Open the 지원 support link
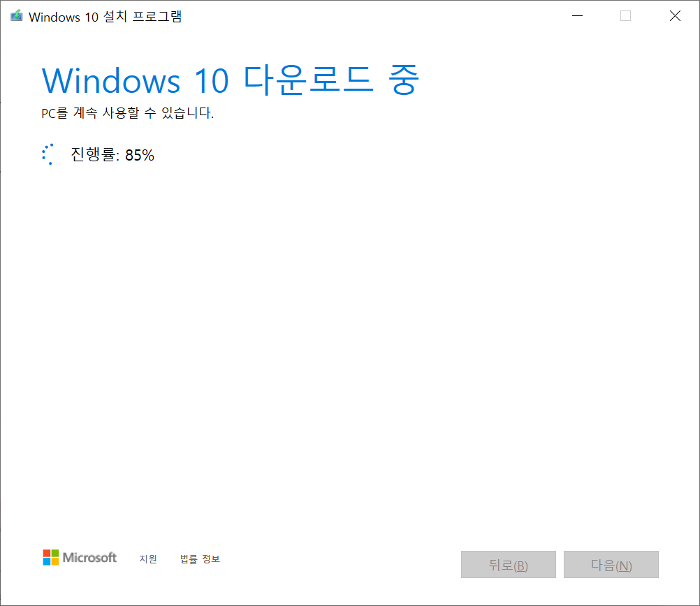Viewport: 700px width, 606px height. pyautogui.click(x=148, y=559)
